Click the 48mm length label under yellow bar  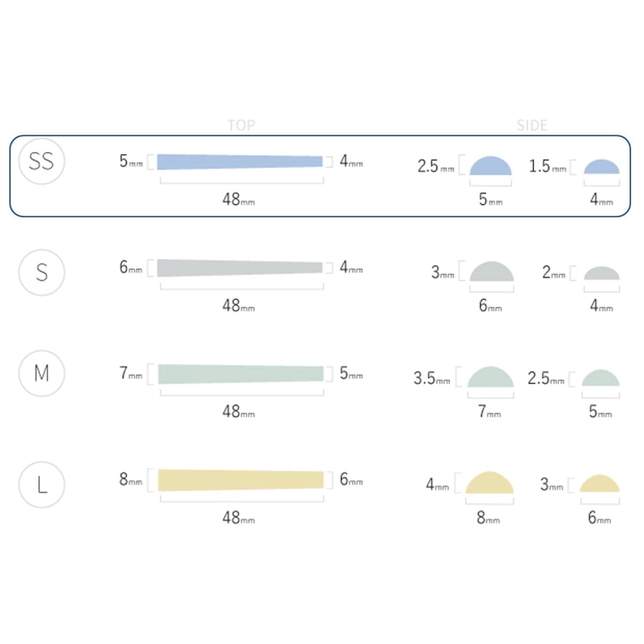pos(238,517)
